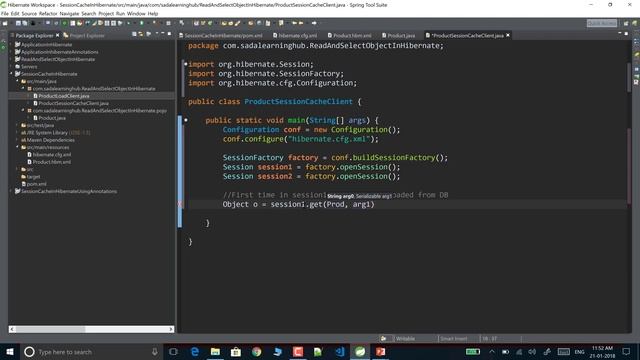
Task: Click the taskbar search box
Action: point(91,352)
